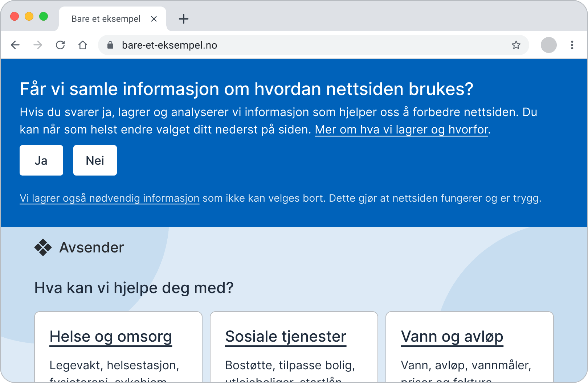Open the three-dot browser menu
The height and width of the screenshot is (383, 588).
(572, 45)
